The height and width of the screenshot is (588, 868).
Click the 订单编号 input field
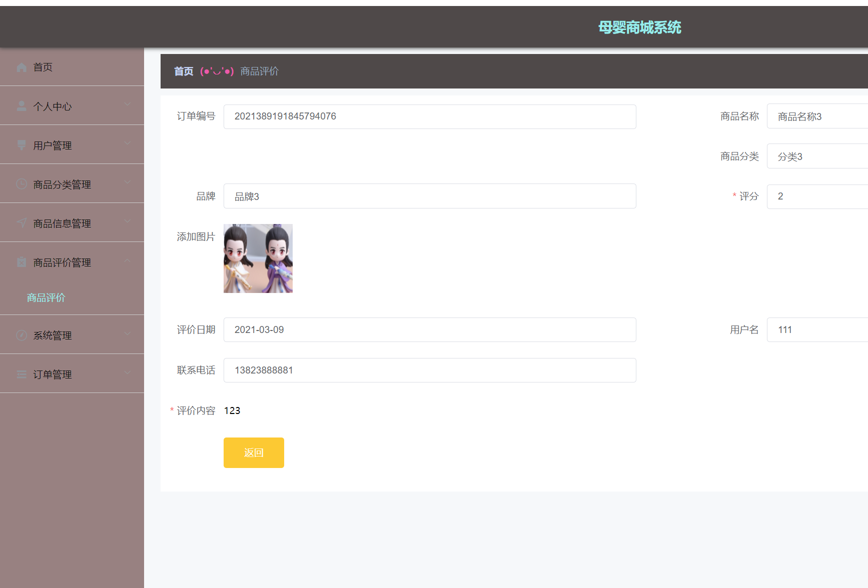[430, 116]
